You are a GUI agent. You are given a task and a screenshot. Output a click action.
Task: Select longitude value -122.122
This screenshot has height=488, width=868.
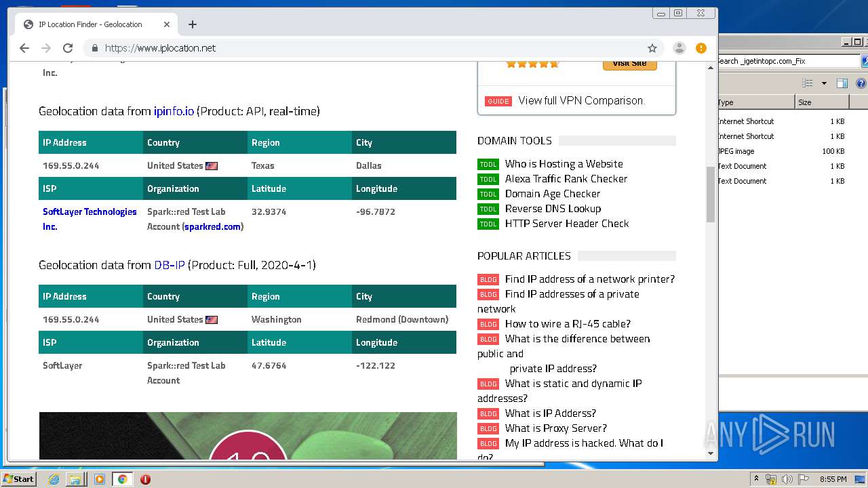(x=375, y=366)
